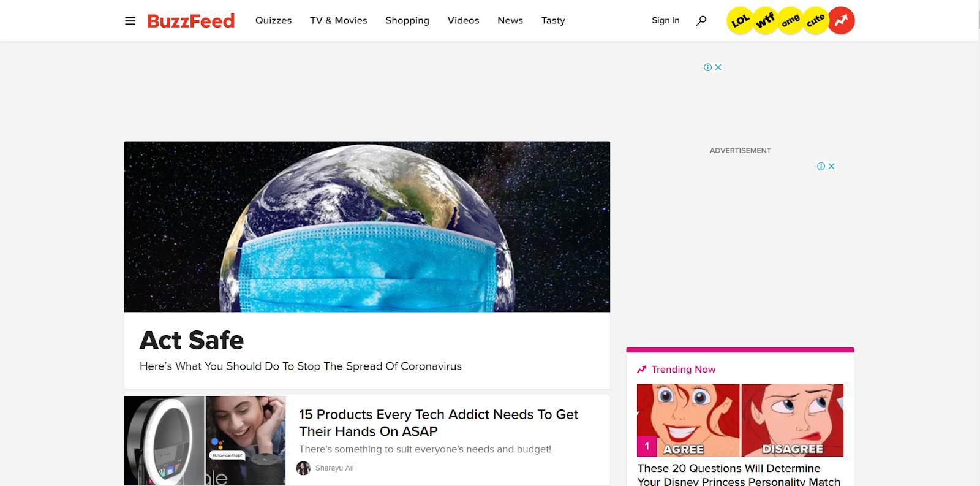Viewport: 980px width, 486px height.
Task: Open Disney Princess Personality quiz title
Action: [739, 474]
